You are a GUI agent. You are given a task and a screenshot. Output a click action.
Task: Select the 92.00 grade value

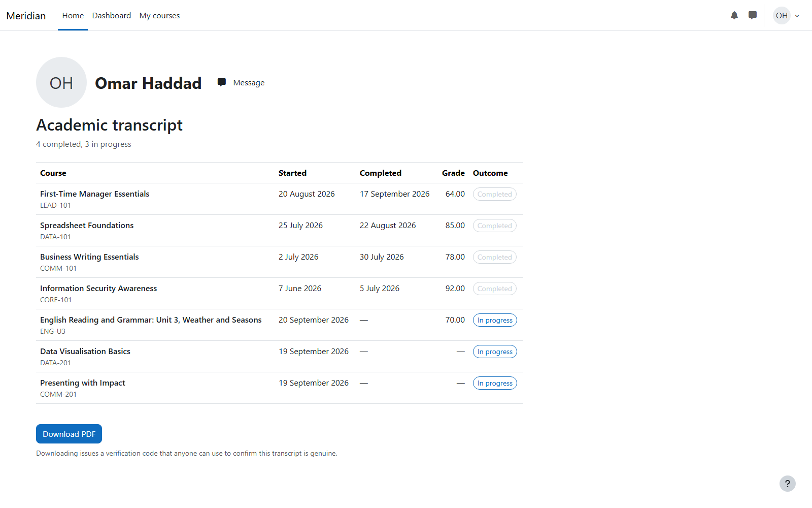click(x=455, y=289)
